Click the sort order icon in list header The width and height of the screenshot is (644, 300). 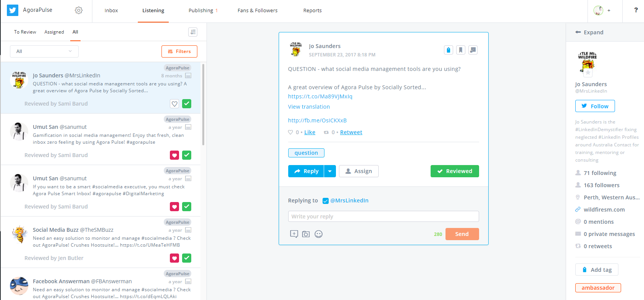coord(193,32)
